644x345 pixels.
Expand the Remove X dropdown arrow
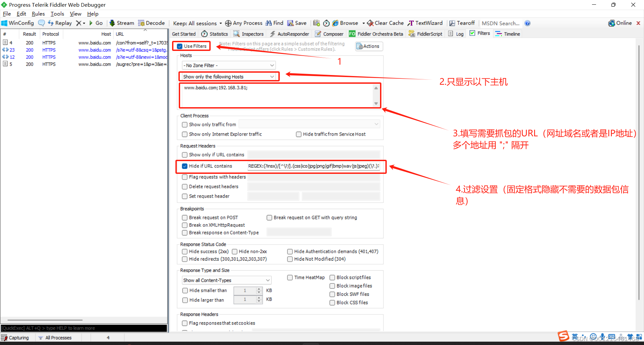tap(84, 23)
